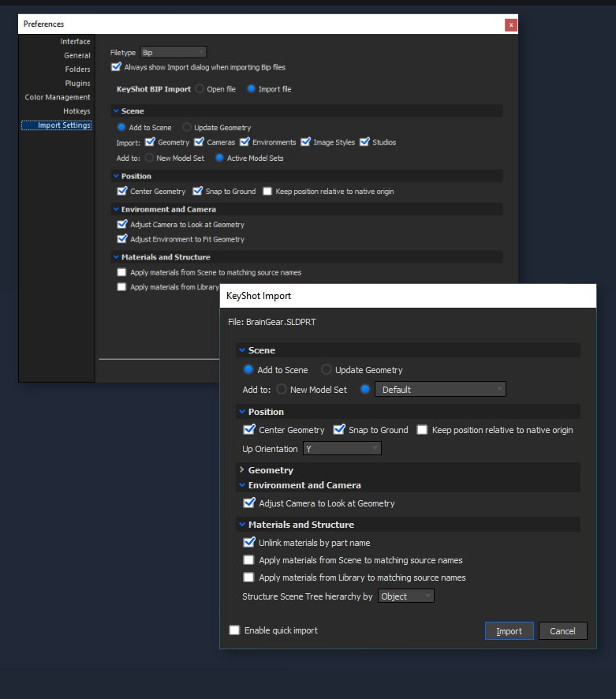Close the Preferences window
This screenshot has width=616, height=699.
(511, 25)
